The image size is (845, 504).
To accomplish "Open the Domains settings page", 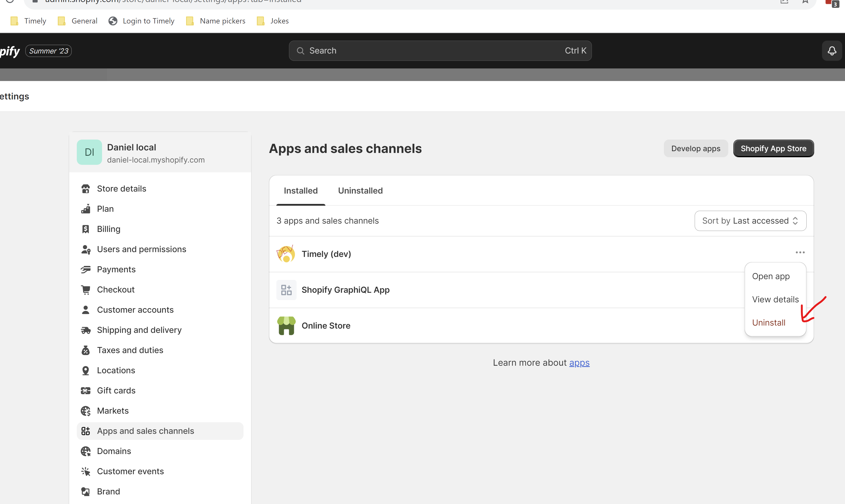I will (160, 451).
